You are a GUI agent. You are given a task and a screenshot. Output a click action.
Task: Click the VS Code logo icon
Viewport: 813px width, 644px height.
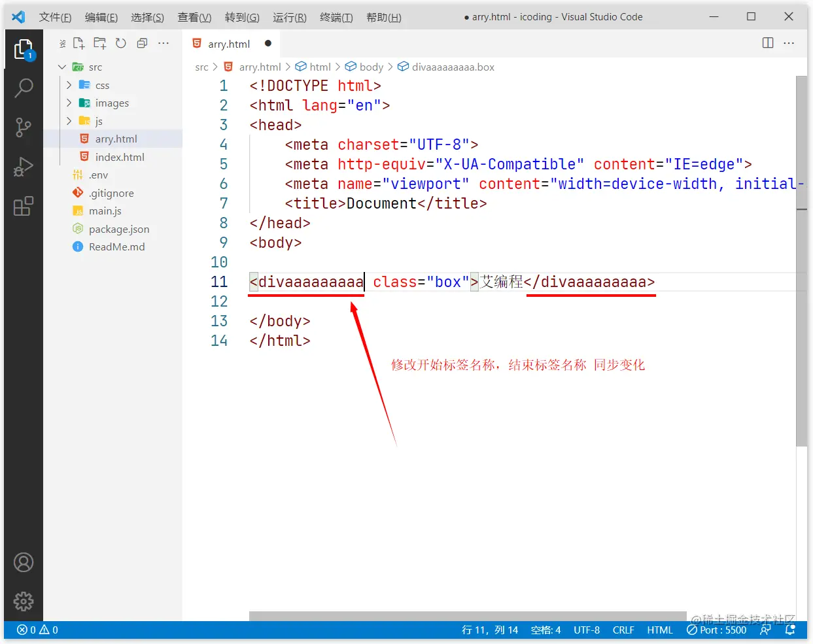click(x=18, y=17)
